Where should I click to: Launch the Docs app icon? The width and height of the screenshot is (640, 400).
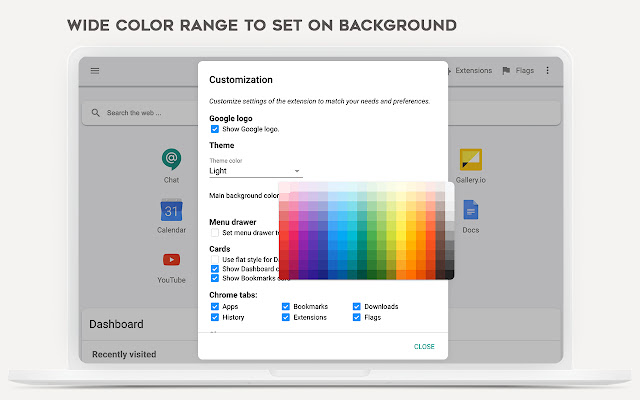470,211
